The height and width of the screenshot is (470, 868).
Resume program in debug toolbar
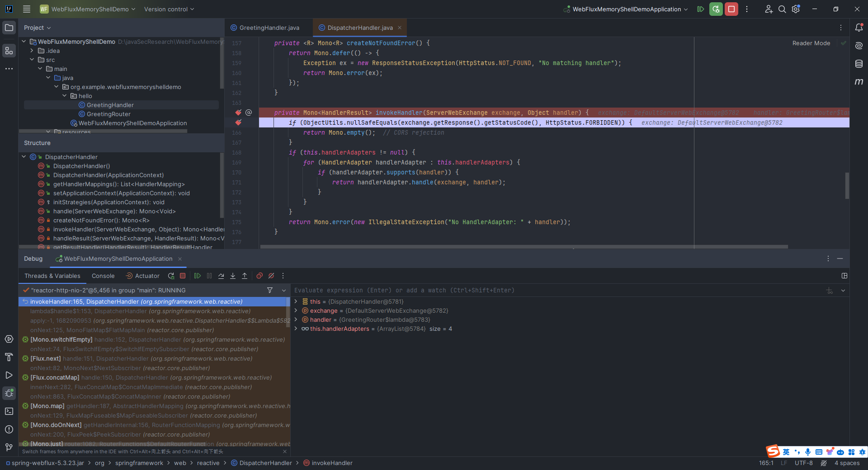pyautogui.click(x=198, y=276)
